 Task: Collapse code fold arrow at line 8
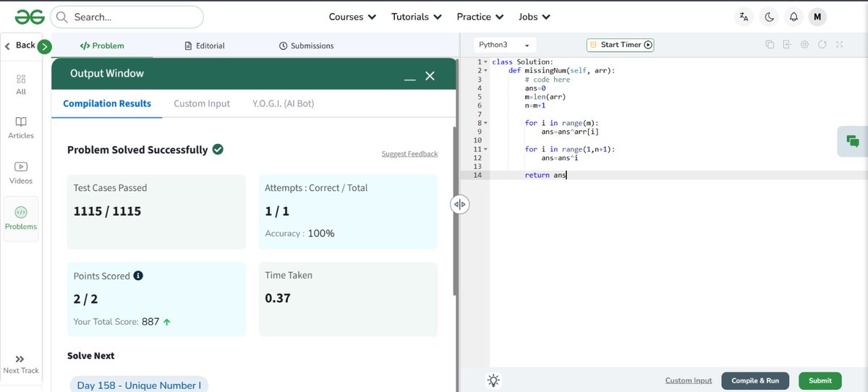click(x=485, y=123)
